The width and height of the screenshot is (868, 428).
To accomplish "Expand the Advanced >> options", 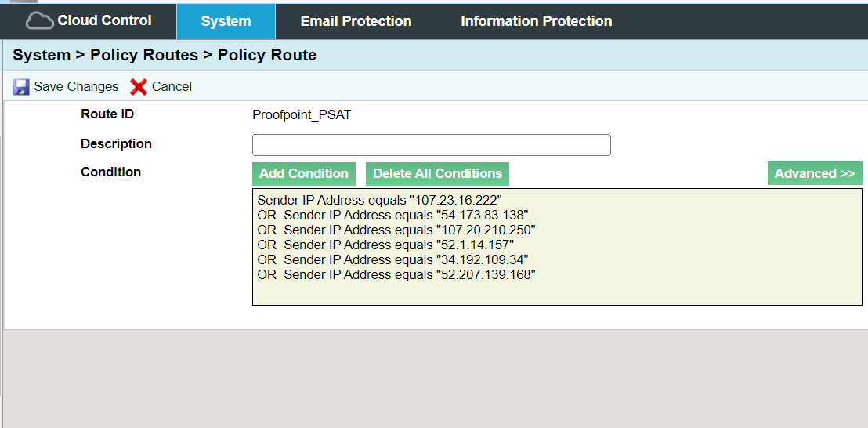I will click(815, 174).
